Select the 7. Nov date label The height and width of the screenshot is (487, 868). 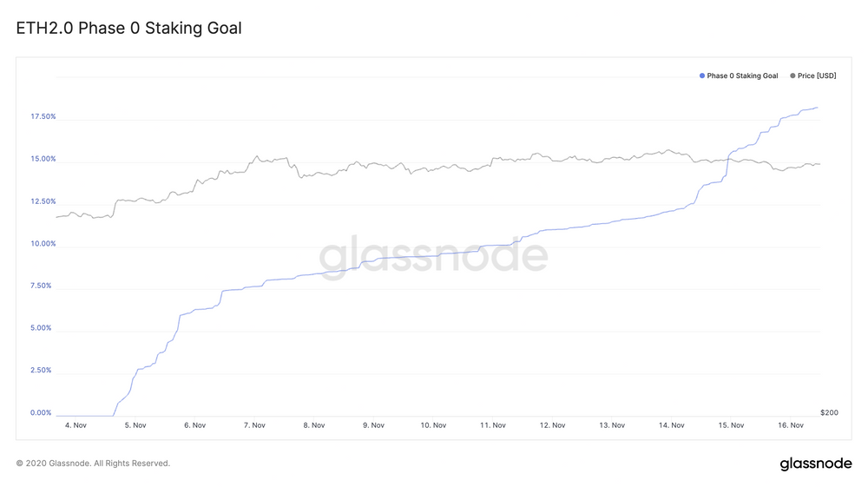pos(254,425)
